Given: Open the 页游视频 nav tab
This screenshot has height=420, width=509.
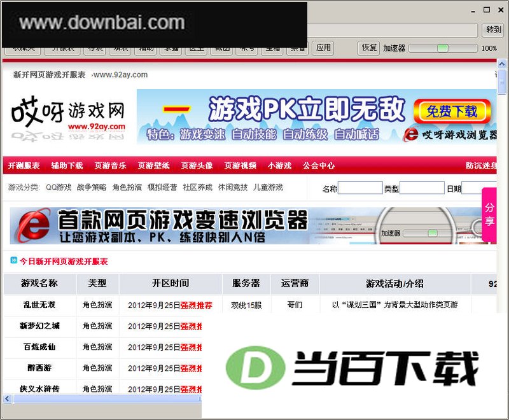Looking at the screenshot, I should pos(241,165).
